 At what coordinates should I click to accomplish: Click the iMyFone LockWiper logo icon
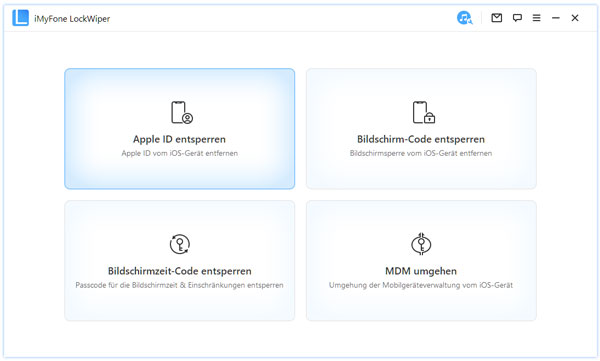tap(20, 18)
